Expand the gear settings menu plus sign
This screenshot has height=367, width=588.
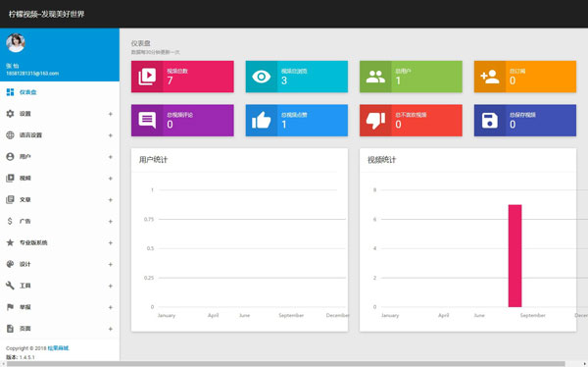pos(110,114)
